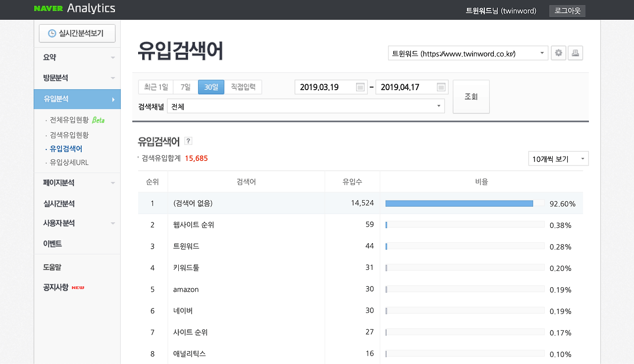The width and height of the screenshot is (634, 364).
Task: Open the calendar icon for start date 2019.03.19
Action: (x=360, y=87)
